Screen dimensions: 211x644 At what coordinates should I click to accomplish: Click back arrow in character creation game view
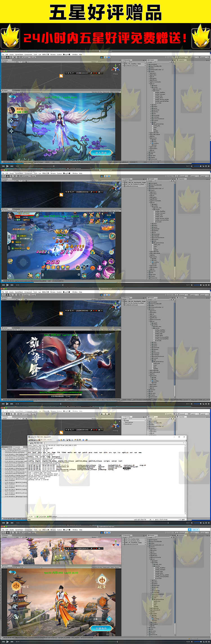click(x=12, y=572)
